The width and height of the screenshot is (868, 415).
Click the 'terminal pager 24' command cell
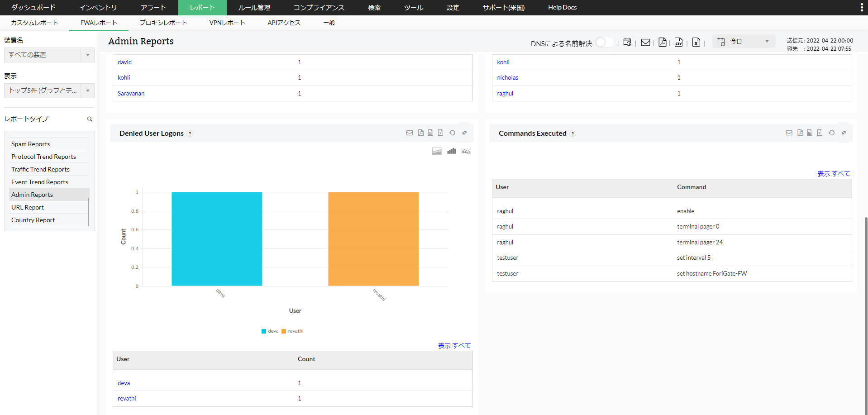click(700, 242)
